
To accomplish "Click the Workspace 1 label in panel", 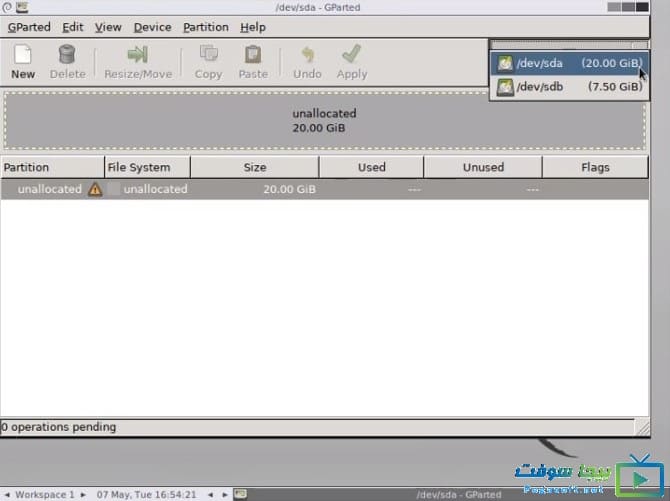I will (x=45, y=495).
